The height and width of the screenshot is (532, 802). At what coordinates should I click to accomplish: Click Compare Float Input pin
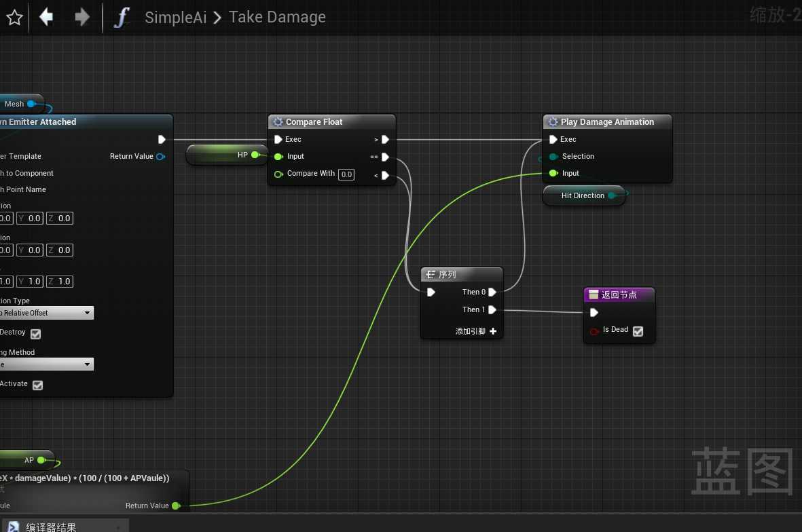coord(278,156)
